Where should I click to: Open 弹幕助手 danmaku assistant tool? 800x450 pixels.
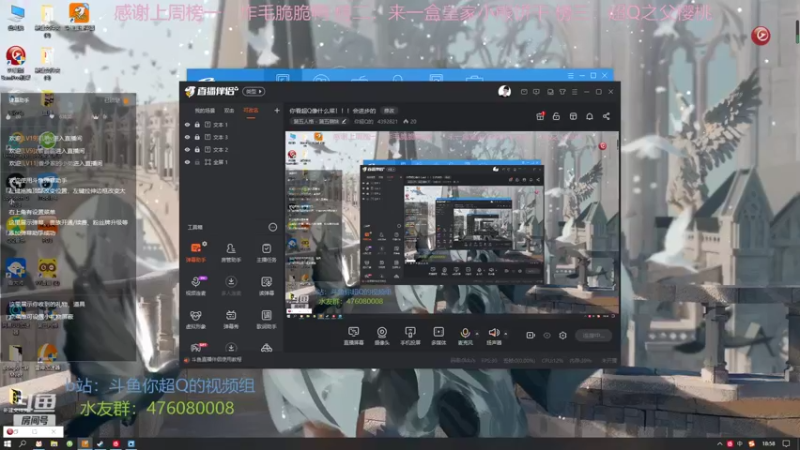point(196,253)
